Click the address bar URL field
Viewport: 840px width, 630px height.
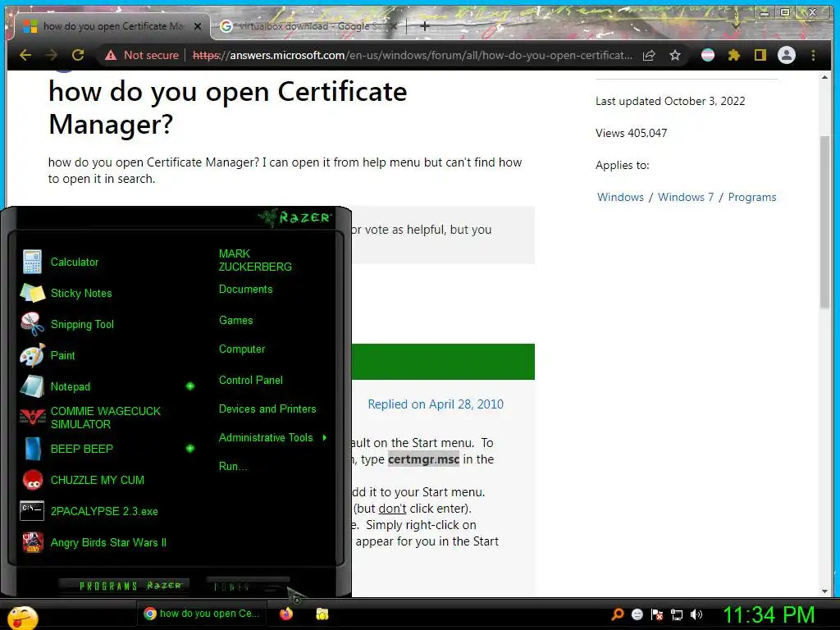(x=413, y=55)
